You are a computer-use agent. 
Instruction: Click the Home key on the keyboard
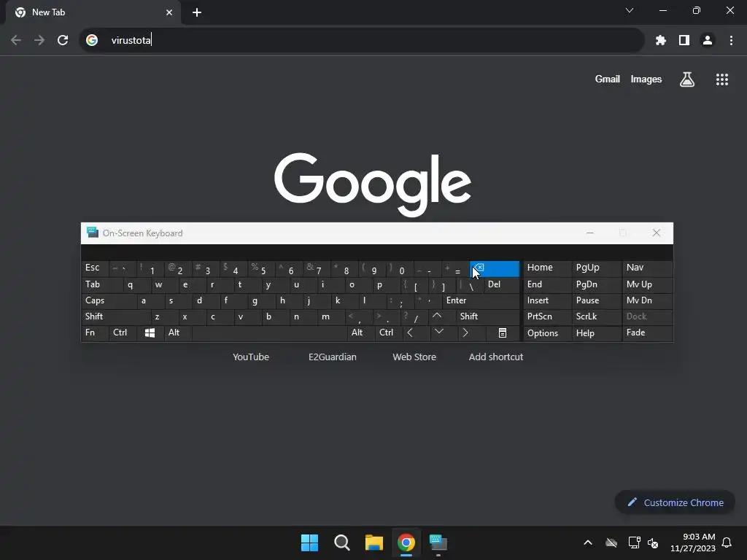click(x=547, y=268)
